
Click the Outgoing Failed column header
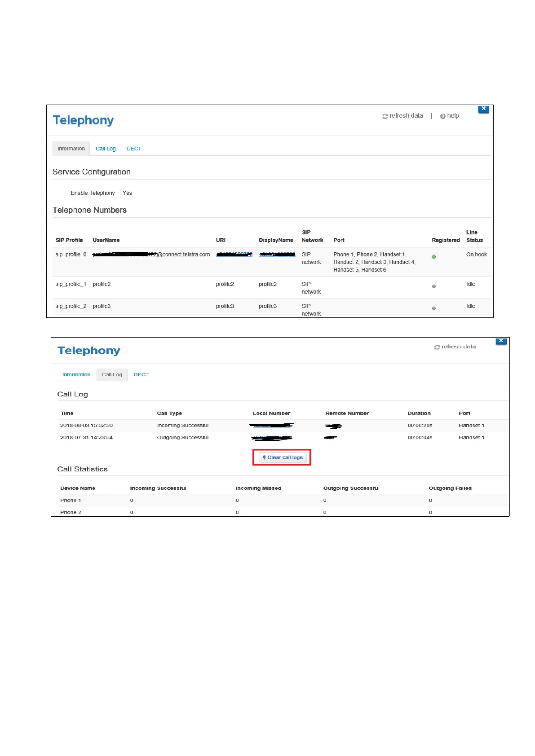[x=450, y=488]
